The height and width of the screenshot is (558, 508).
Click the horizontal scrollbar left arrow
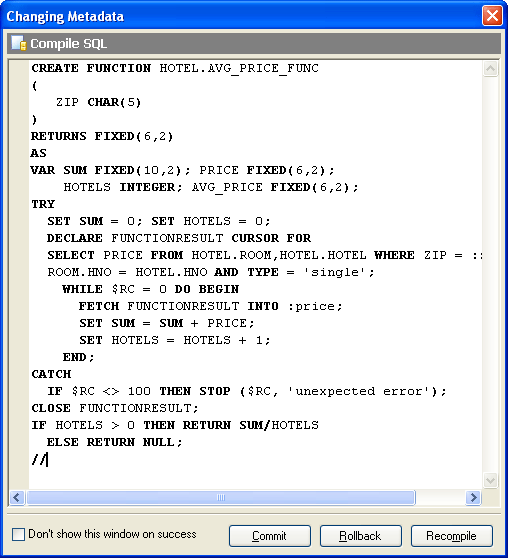tap(17, 497)
